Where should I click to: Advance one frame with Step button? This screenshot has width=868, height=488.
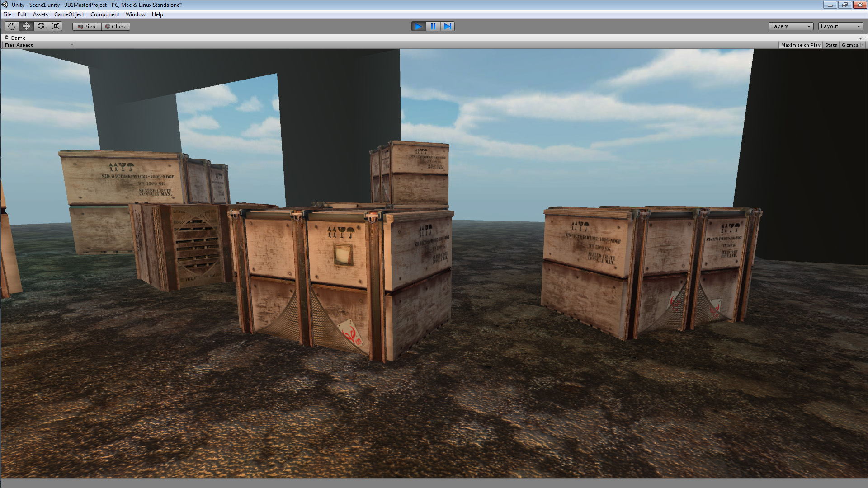447,26
